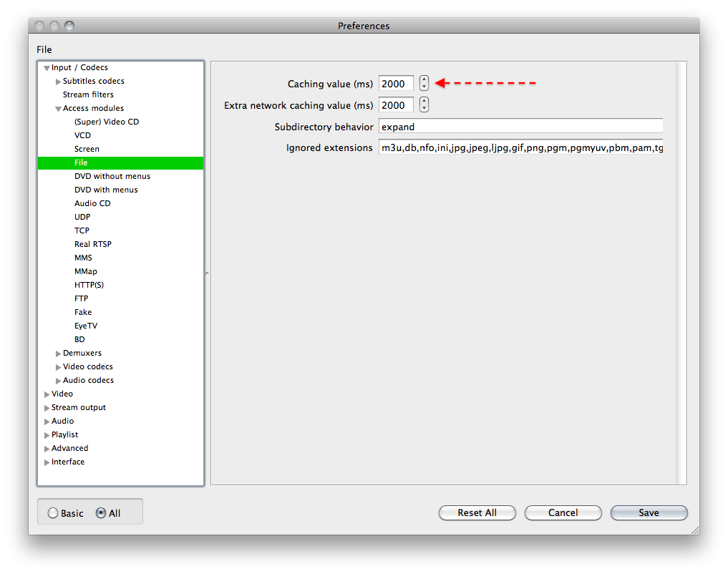Select the VCD access module

[82, 135]
